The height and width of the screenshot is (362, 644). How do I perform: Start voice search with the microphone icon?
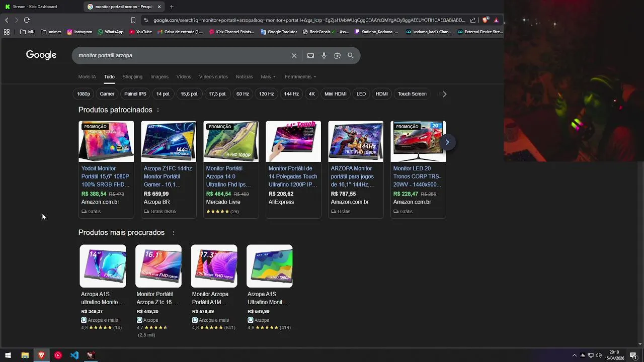coord(324,56)
